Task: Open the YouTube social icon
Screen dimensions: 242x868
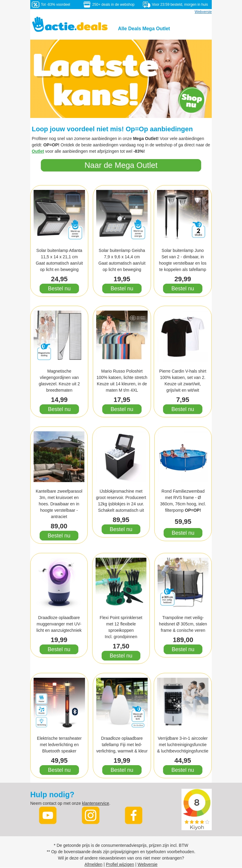Action: (47, 815)
